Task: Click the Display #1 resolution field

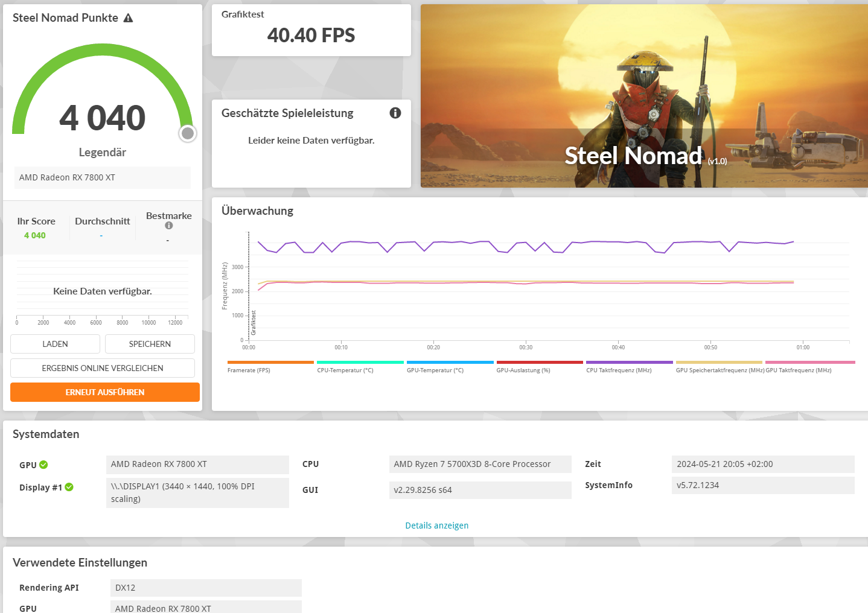Action: pos(197,493)
